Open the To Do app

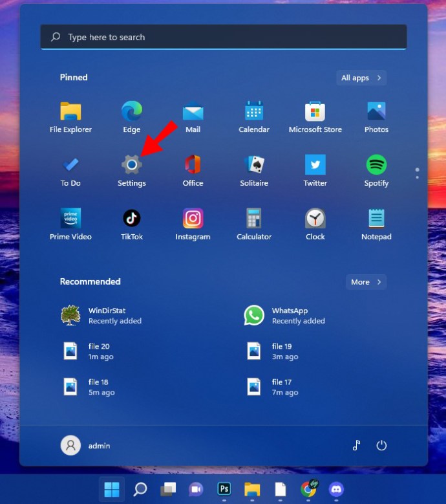coord(70,171)
